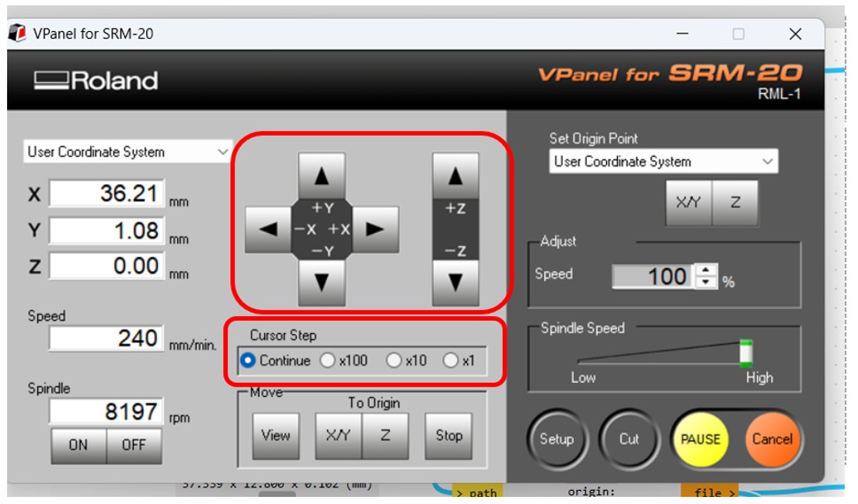Move to Z origin

point(385,436)
